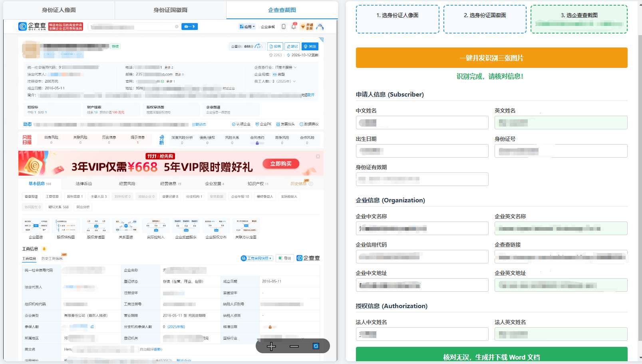Focus the 企业中文名称 input field
The height and width of the screenshot is (364, 642).
click(422, 228)
